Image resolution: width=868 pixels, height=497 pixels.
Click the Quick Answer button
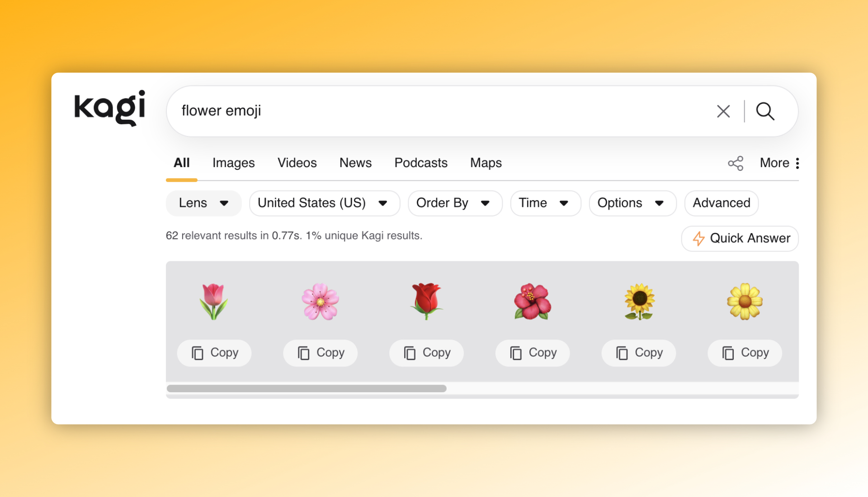(x=740, y=238)
